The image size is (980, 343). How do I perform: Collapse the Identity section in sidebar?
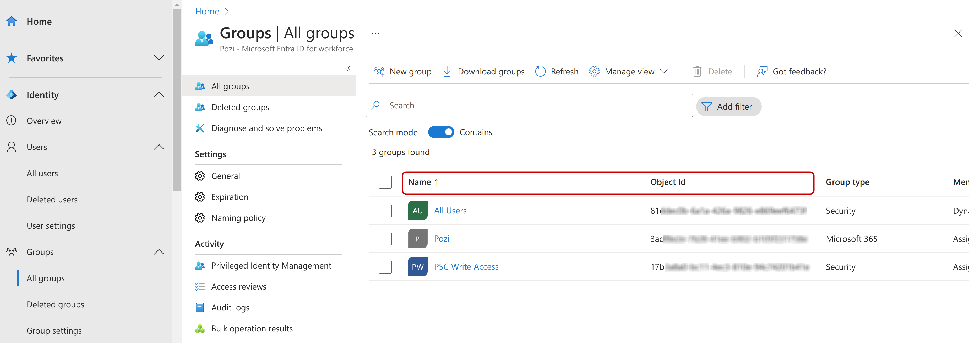(159, 95)
